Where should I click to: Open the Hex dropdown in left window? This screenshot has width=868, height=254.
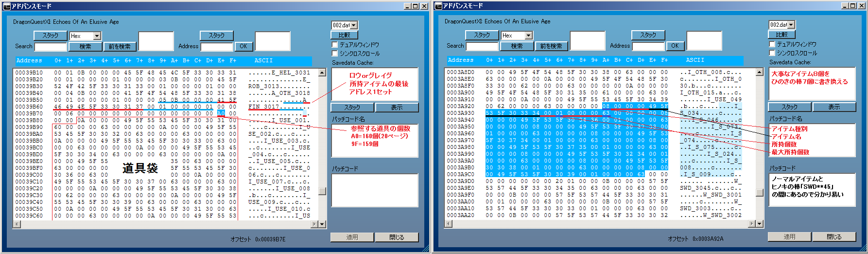(x=97, y=36)
